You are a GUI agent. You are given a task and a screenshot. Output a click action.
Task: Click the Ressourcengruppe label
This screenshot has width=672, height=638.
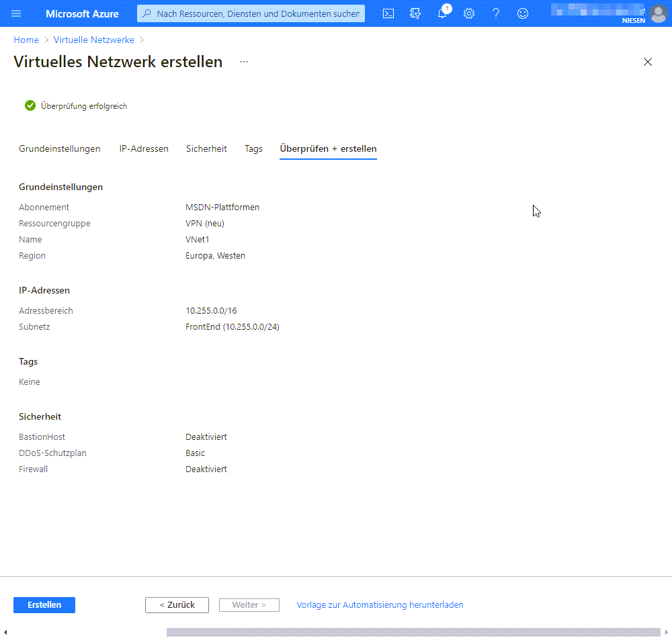(x=54, y=224)
